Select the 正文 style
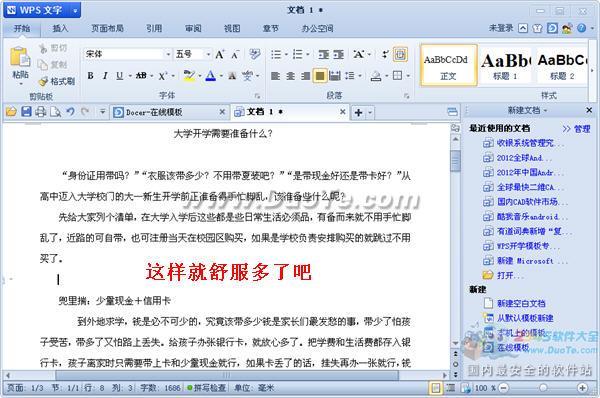The width and height of the screenshot is (600, 398). pos(448,65)
